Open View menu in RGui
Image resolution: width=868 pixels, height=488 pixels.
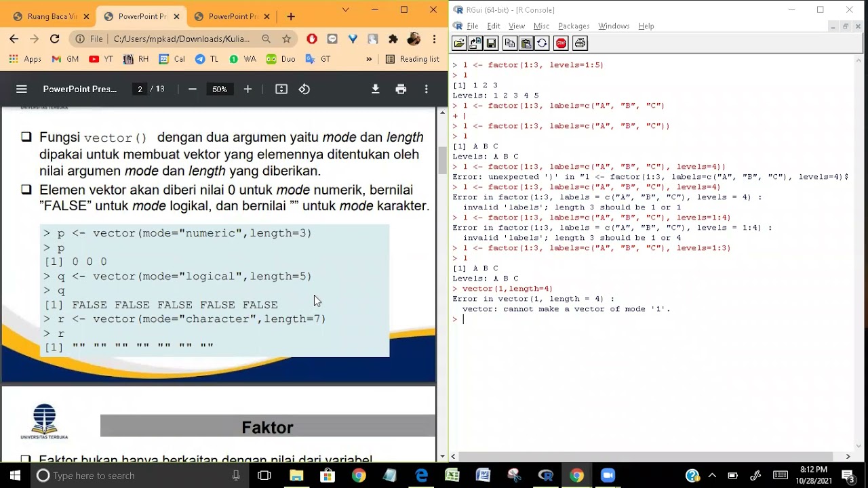[x=517, y=26]
